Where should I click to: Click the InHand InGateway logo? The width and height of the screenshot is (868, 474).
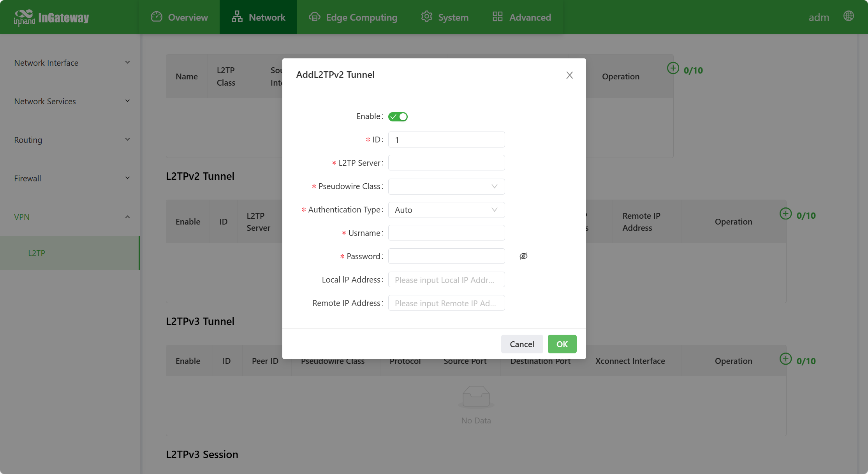(51, 18)
